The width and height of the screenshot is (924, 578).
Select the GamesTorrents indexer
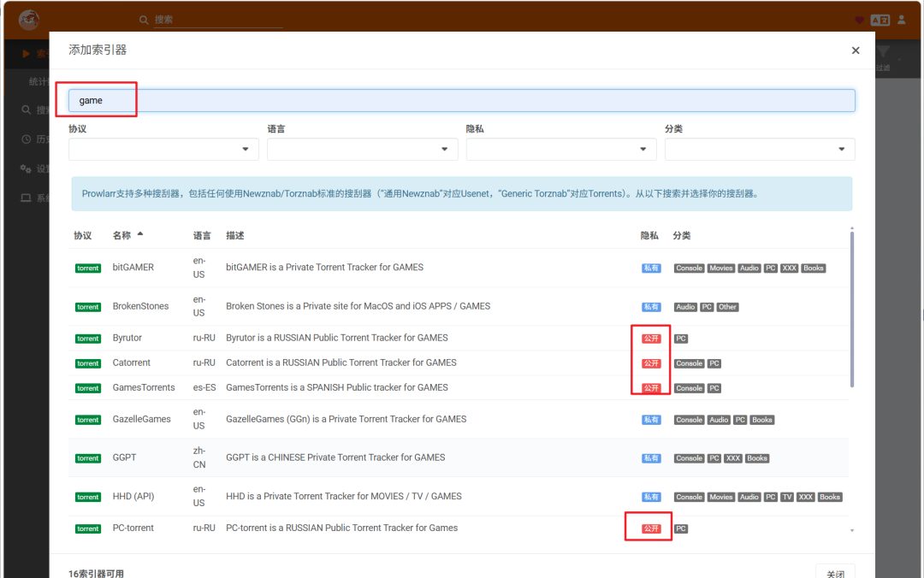(x=459, y=387)
